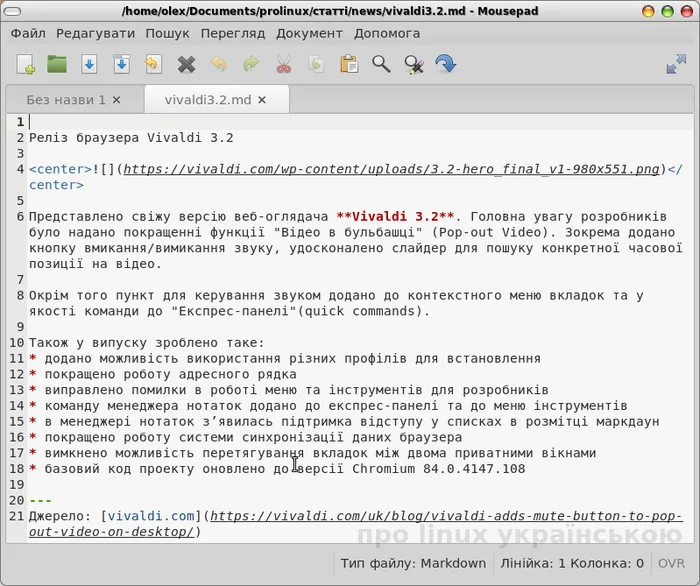Click the vivaldi.com blog source URL

click(446, 516)
